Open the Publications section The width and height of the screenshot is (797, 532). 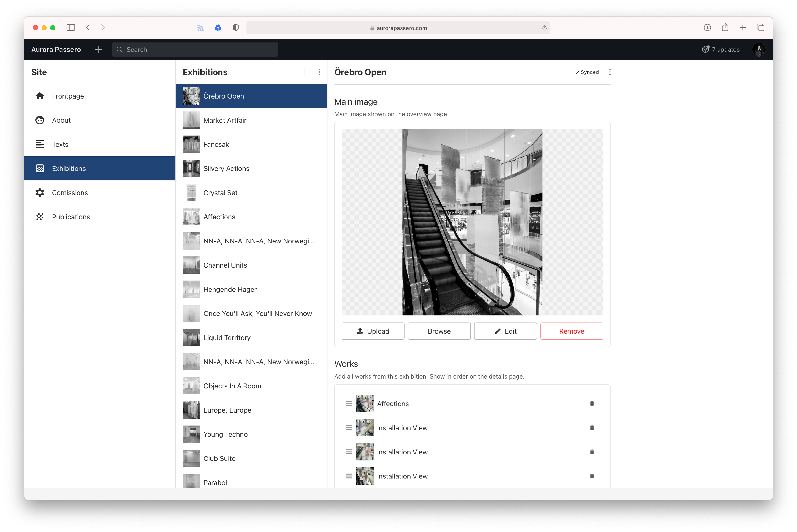click(x=71, y=217)
